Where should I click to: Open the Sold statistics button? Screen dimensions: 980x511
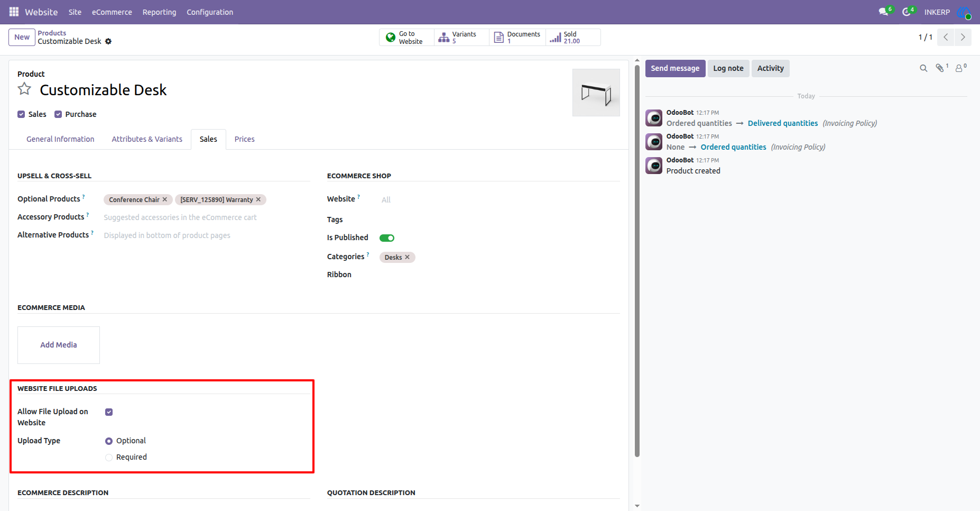(x=573, y=38)
